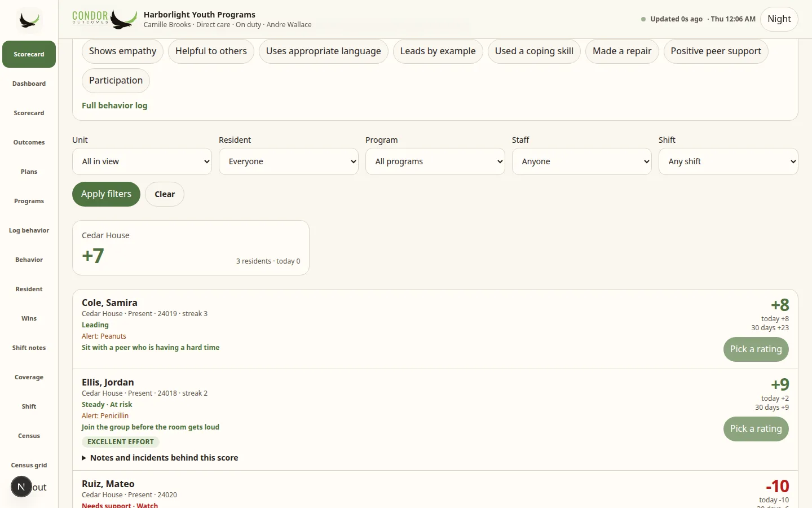
Task: Open Census grid in the sidebar
Action: pyautogui.click(x=29, y=465)
